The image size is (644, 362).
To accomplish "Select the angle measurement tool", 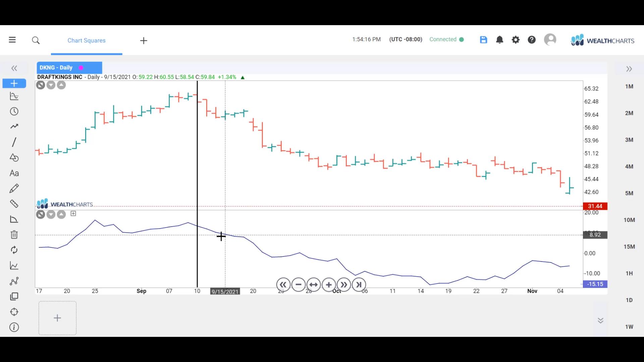I will (14, 219).
